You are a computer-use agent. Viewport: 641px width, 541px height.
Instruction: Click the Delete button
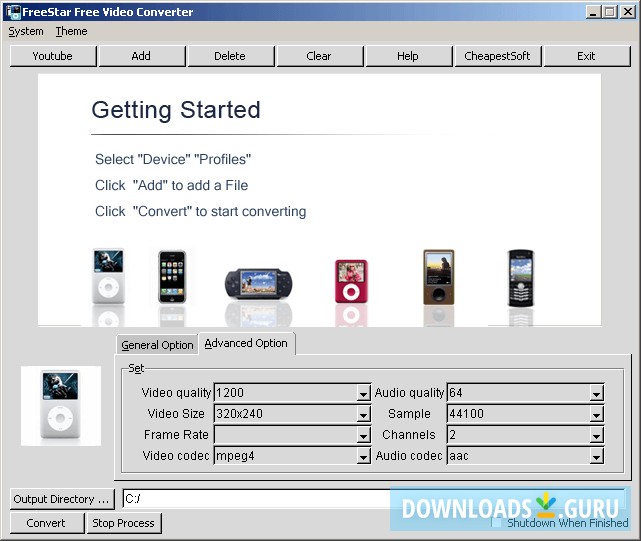point(230,56)
